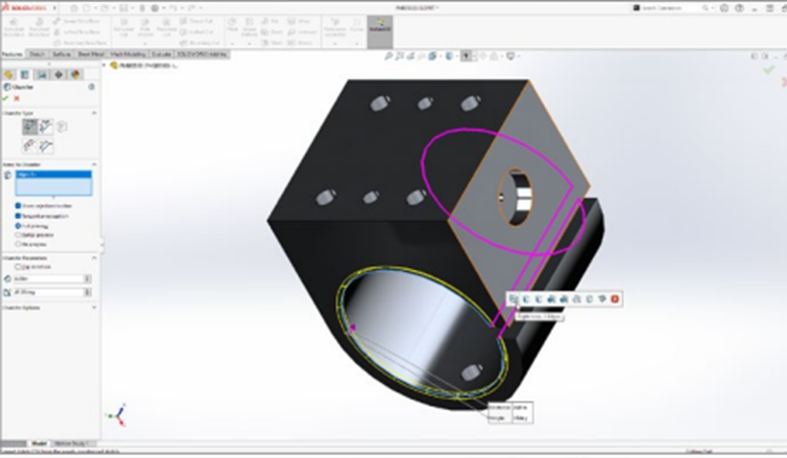Image resolution: width=787 pixels, height=458 pixels.
Task: Accept Chamfer with green checkmark in panel
Action: 6,98
